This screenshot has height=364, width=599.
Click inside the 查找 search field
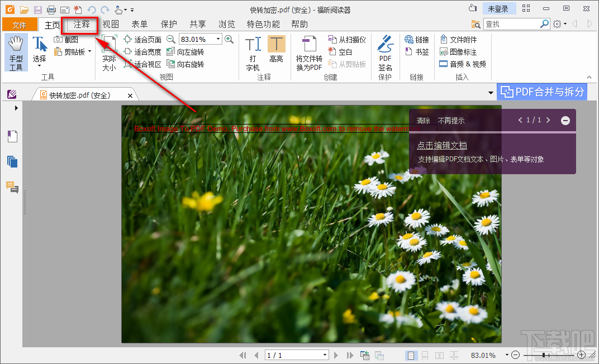click(x=514, y=24)
